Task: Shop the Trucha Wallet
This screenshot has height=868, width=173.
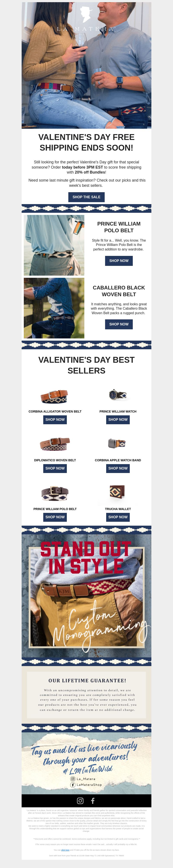Action: [x=118, y=517]
